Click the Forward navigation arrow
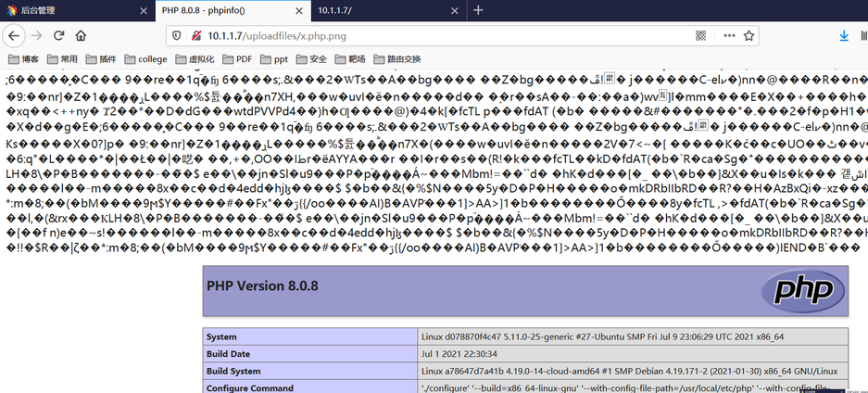The width and height of the screenshot is (868, 393). [x=36, y=36]
